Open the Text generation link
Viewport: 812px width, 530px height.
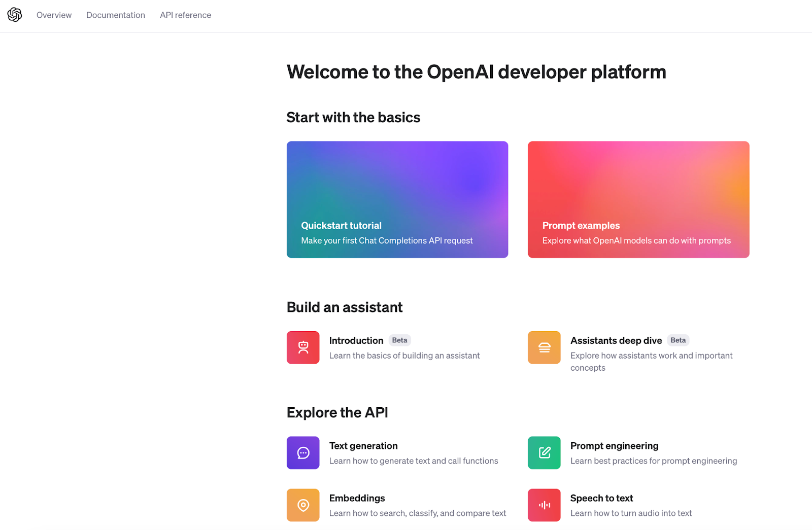(363, 446)
